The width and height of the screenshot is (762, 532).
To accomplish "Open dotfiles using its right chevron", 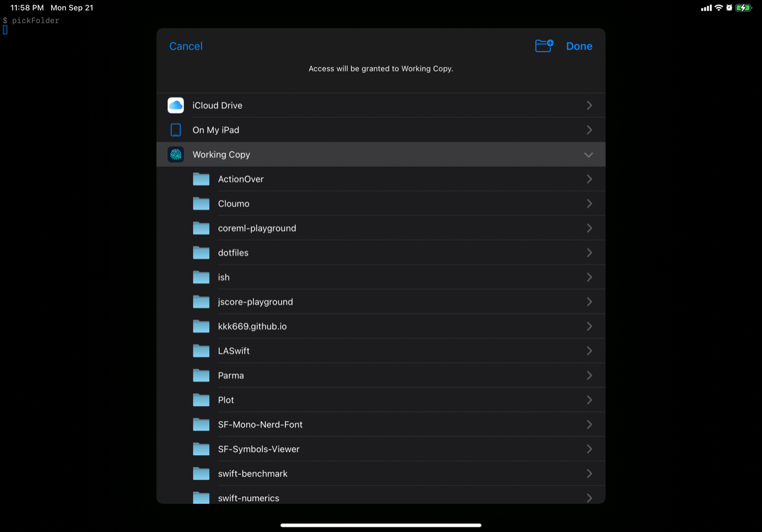I will tap(589, 253).
